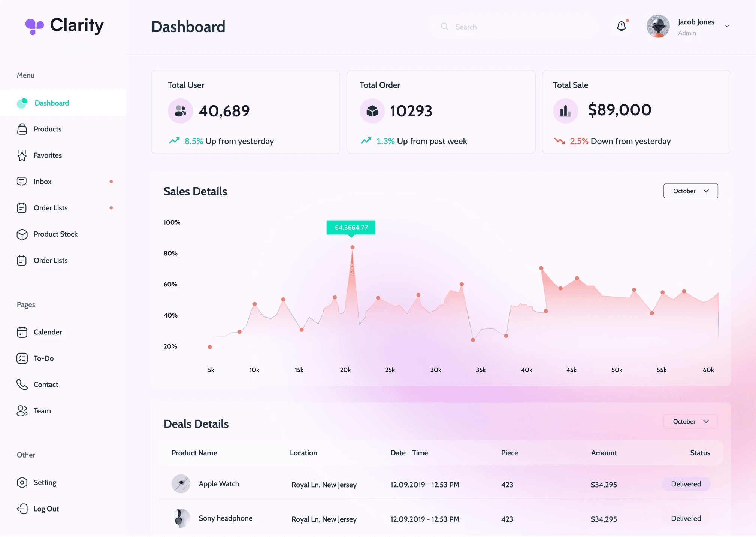The width and height of the screenshot is (756, 537).
Task: Click the downward trend arrow beside 2.5%
Action: [560, 141]
